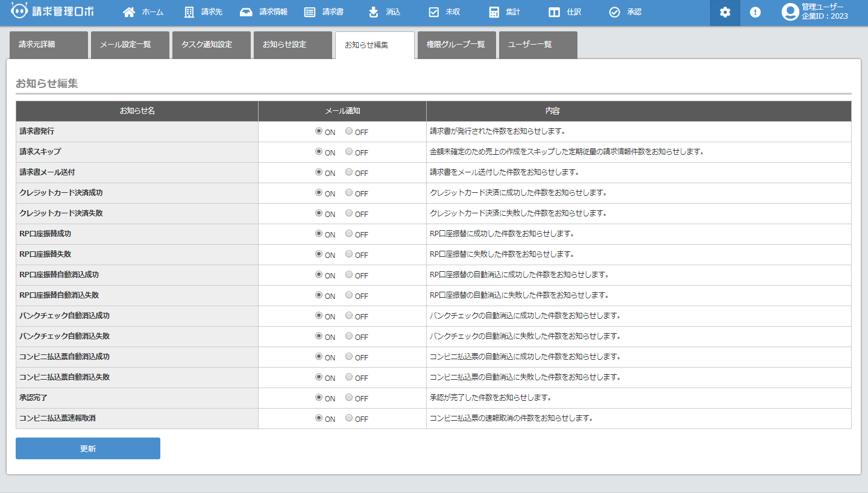Select OFF for クレジットカード決済失敗
868x493 pixels.
349,213
